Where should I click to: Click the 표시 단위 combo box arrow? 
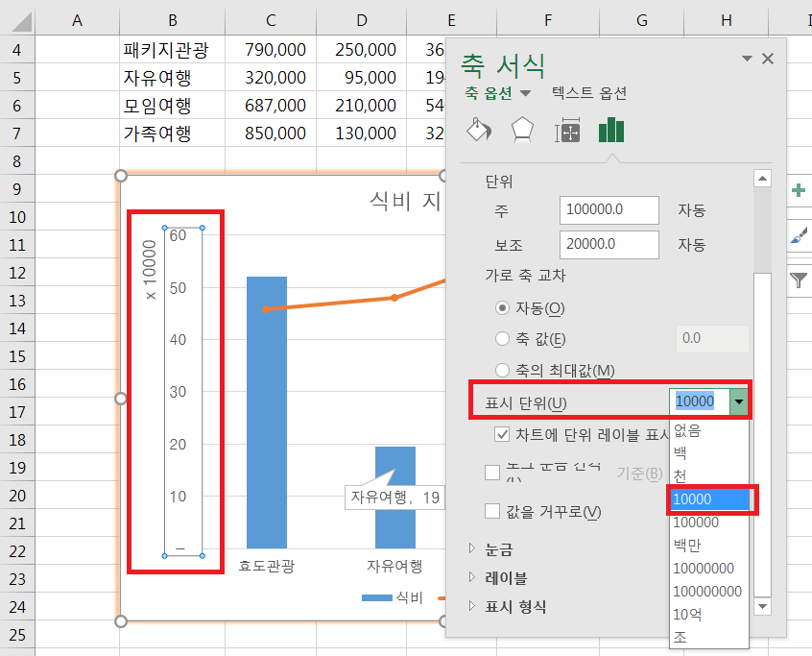pos(738,401)
